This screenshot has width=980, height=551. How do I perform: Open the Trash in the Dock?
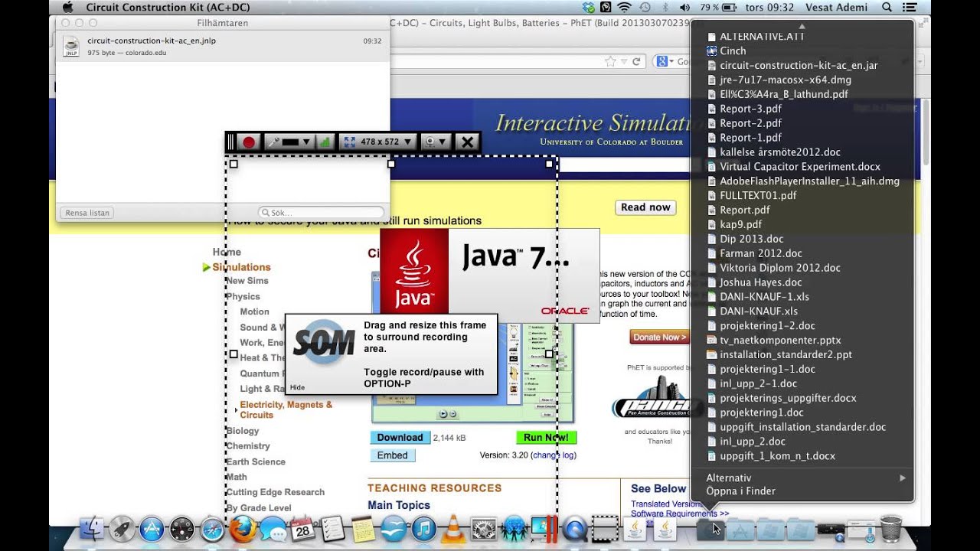(891, 528)
